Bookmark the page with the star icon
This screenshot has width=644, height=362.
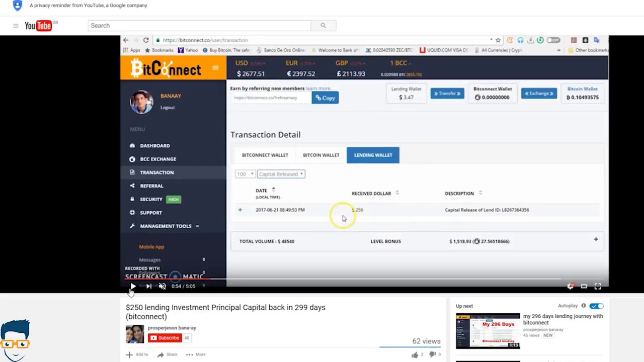pos(498,40)
